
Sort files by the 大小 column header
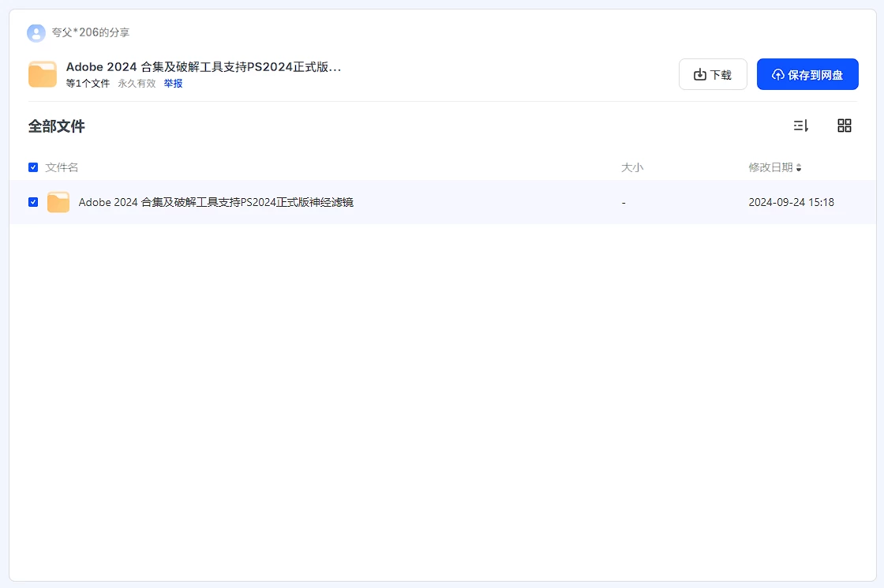(632, 167)
